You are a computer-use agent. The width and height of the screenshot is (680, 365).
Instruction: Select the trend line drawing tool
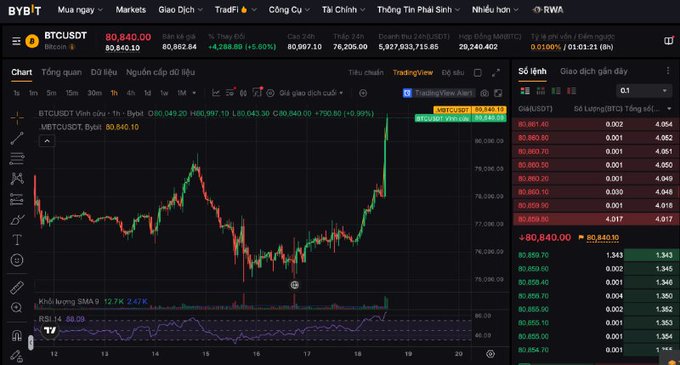click(17, 138)
